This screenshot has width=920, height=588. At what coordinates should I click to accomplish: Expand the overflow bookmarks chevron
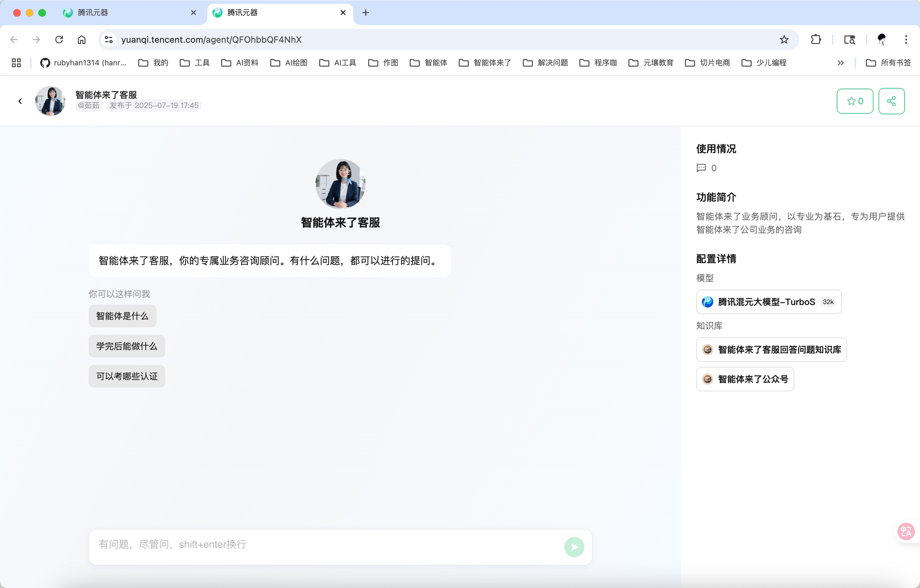click(x=841, y=63)
